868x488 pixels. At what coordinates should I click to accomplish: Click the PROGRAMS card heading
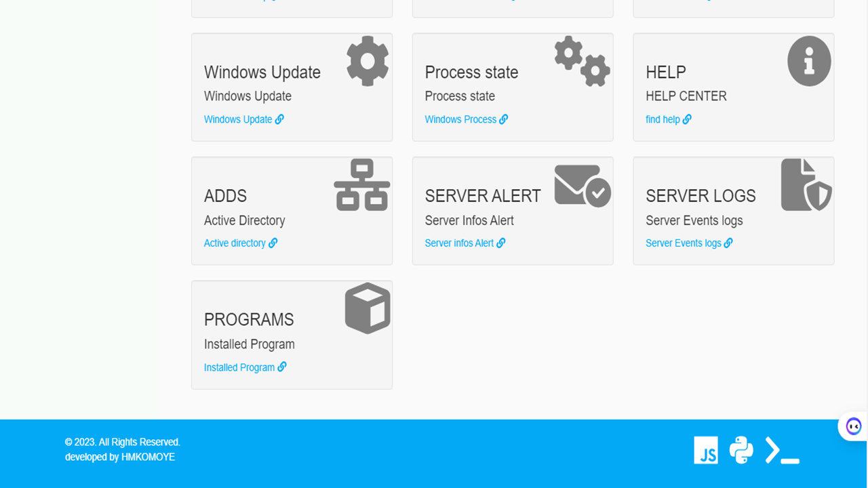coord(249,320)
